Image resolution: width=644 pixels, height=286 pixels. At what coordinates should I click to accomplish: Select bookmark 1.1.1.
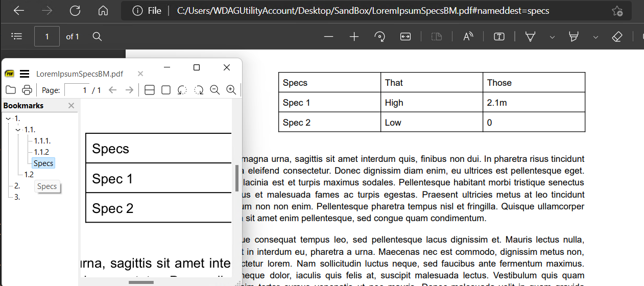[x=42, y=141]
